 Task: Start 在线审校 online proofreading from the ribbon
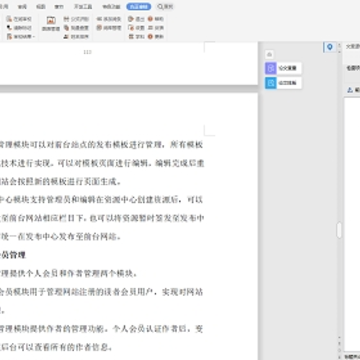pyautogui.click(x=19, y=19)
